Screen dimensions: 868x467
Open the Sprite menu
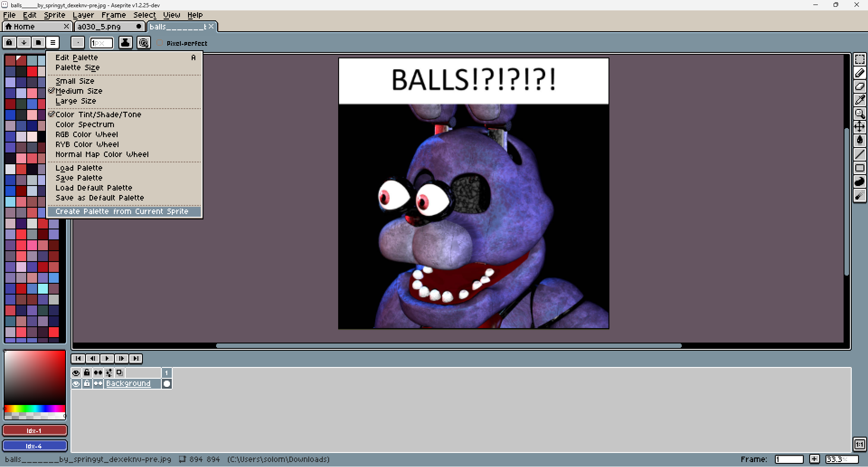(55, 15)
